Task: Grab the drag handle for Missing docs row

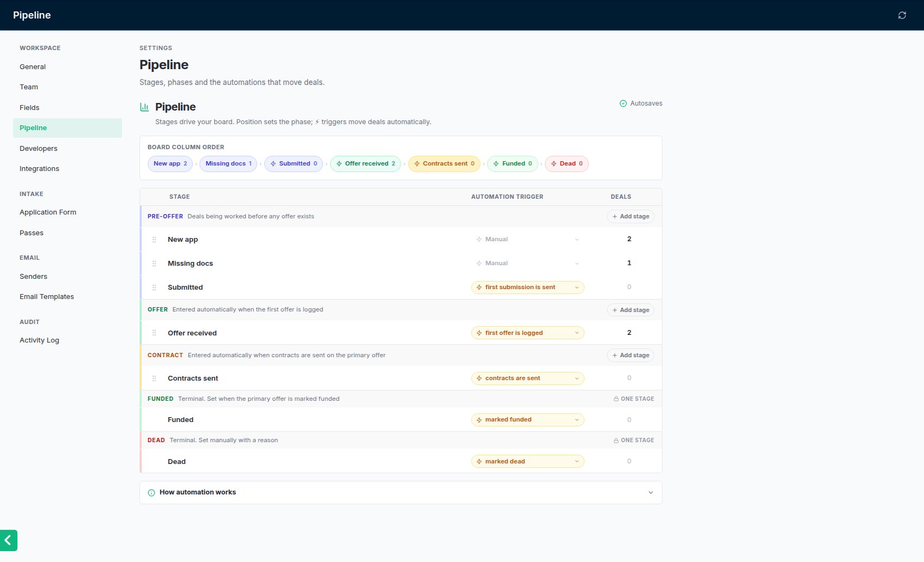Action: 154,264
